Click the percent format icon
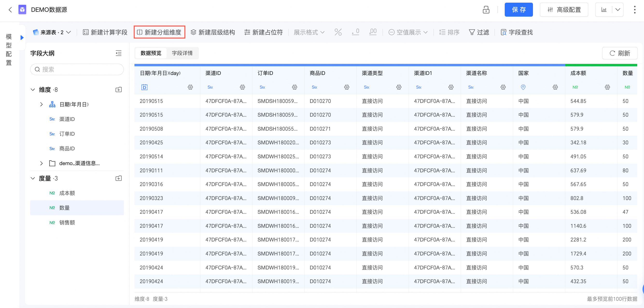 338,32
